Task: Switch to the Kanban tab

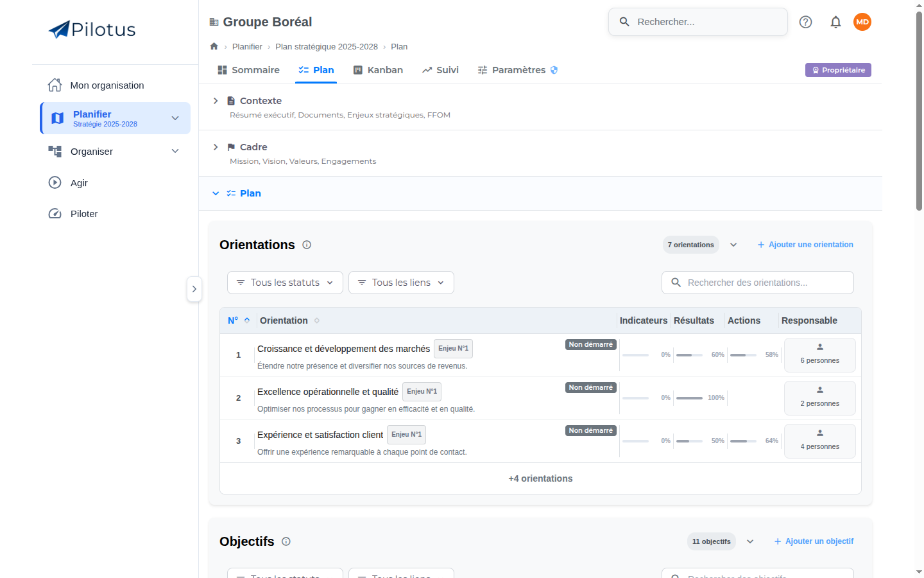Action: (378, 70)
